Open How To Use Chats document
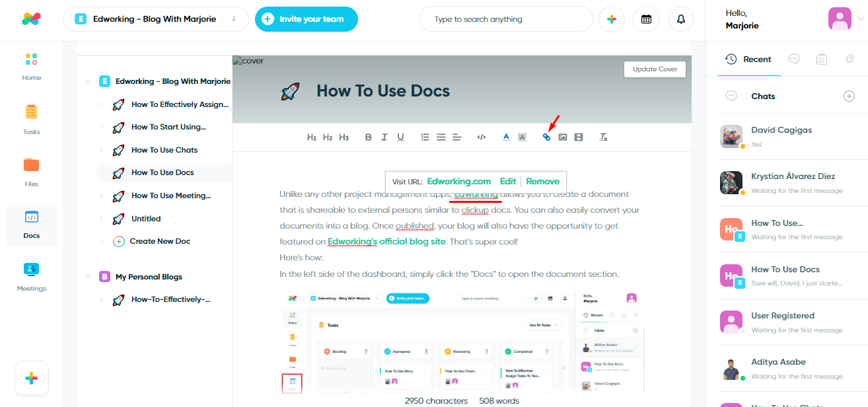Screen dimensions: 868x407 click(164, 150)
